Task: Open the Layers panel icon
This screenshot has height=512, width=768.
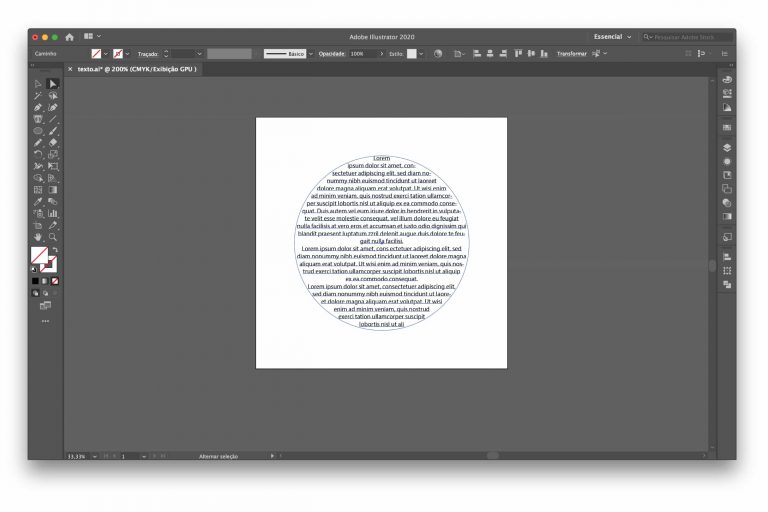Action: 727,147
